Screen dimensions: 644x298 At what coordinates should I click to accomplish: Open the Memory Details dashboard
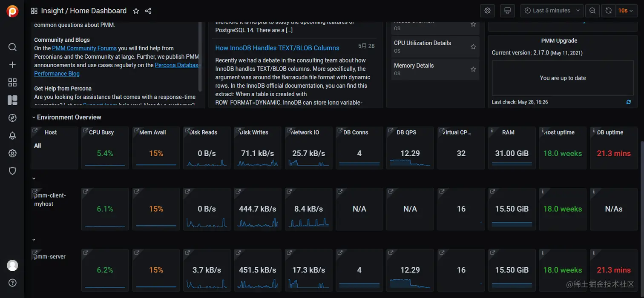click(x=414, y=66)
